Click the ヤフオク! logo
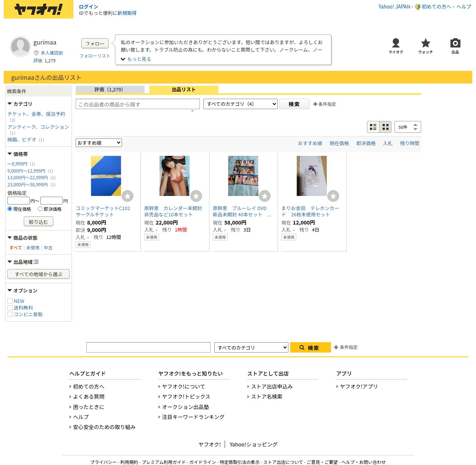The image size is (476, 465). pos(39,9)
